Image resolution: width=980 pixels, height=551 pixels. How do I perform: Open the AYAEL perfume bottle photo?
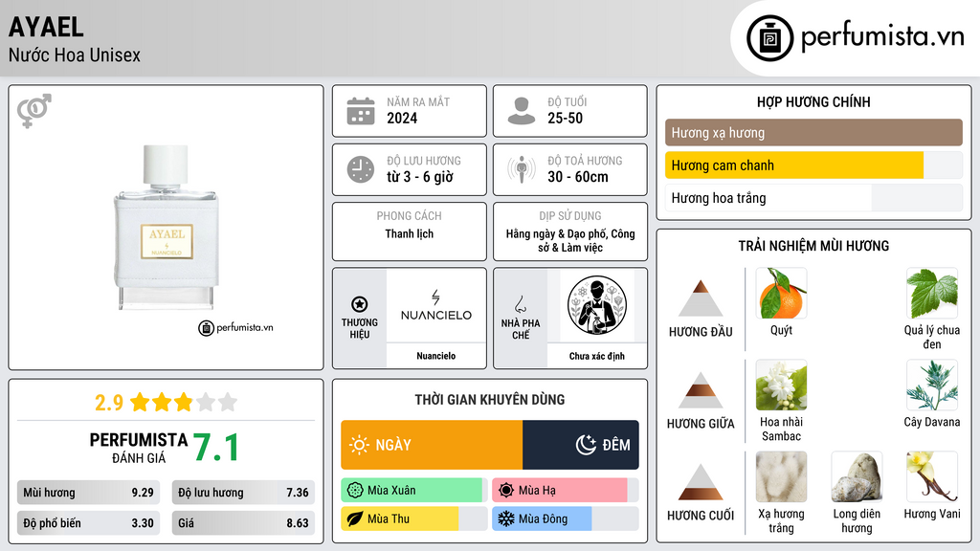(167, 228)
